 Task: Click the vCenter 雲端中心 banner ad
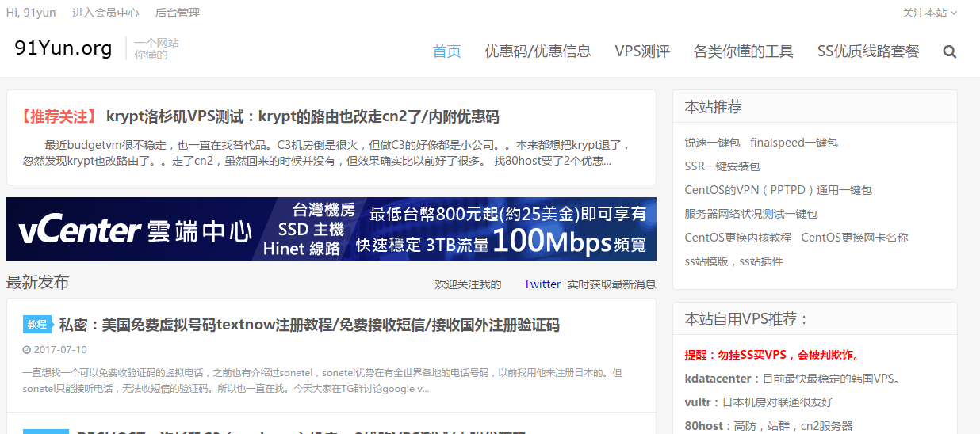(331, 229)
